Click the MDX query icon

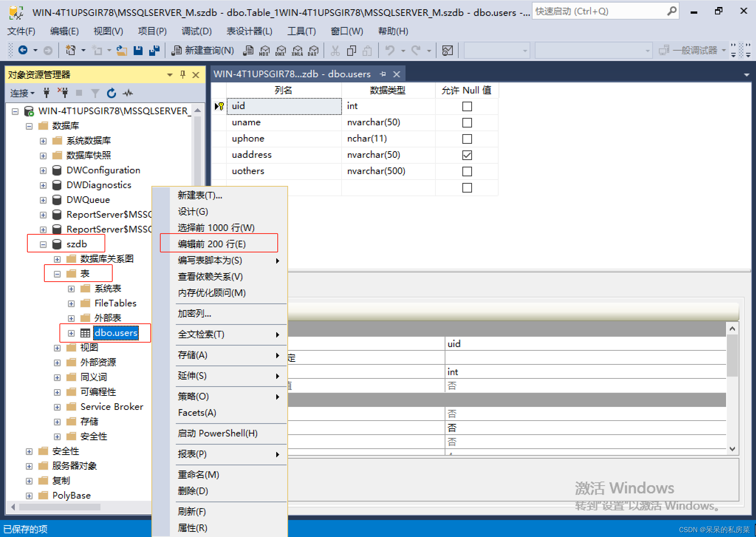coord(264,50)
